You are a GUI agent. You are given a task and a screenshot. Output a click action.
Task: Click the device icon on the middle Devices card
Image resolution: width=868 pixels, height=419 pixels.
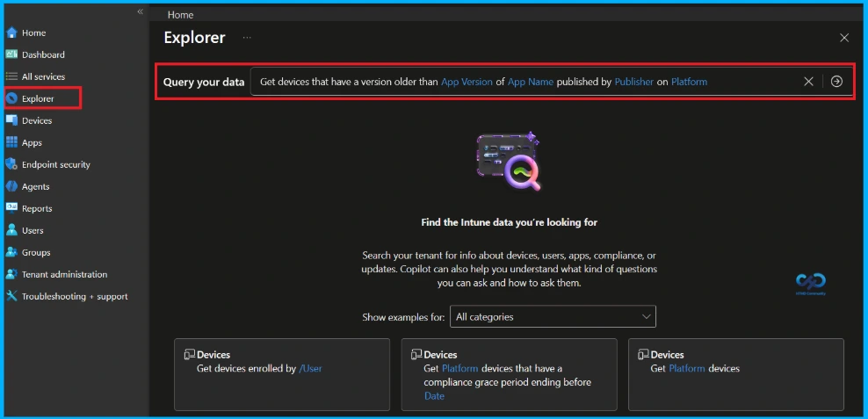point(416,354)
